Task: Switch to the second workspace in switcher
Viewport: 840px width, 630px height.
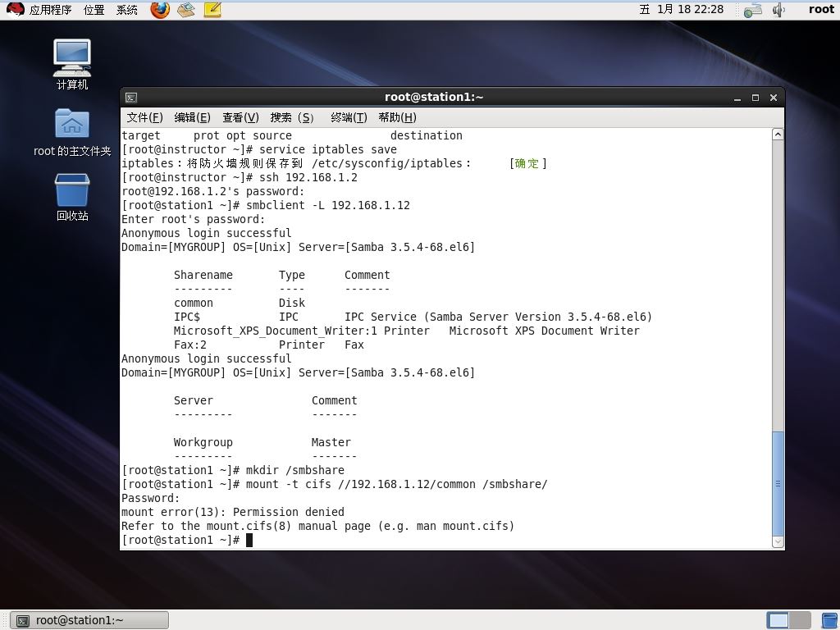Action: (801, 620)
